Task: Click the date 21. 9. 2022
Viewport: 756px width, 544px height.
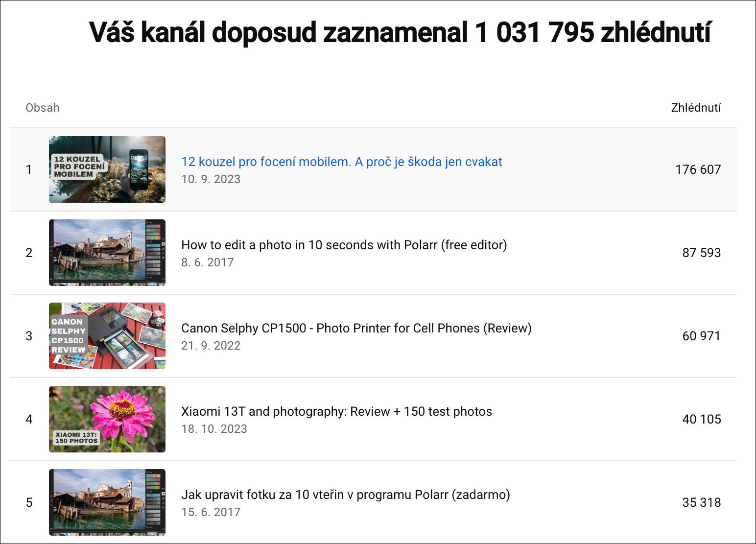Action: (211, 346)
